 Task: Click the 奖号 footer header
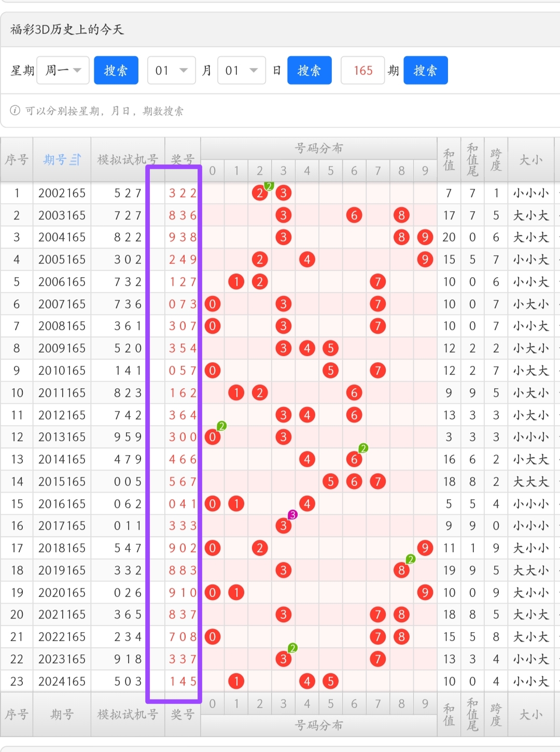point(183,715)
